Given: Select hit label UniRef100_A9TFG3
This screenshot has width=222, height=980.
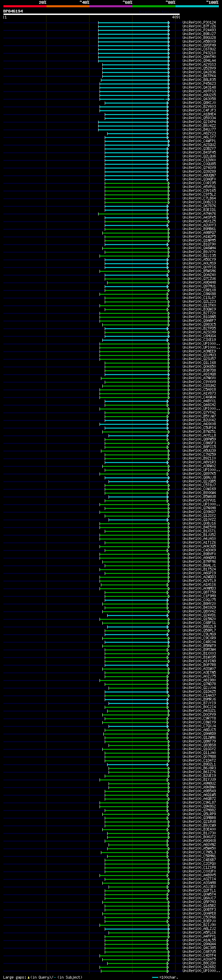Looking at the screenshot, I should coord(199,91).
